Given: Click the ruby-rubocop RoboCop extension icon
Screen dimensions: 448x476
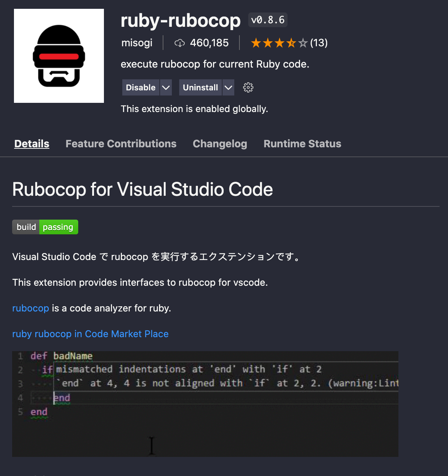Looking at the screenshot, I should click(x=59, y=55).
